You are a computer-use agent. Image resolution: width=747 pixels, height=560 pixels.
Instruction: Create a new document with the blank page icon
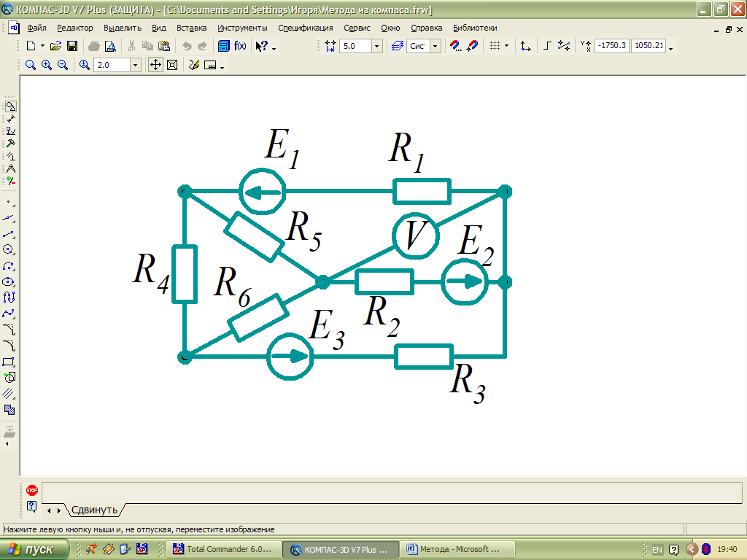(31, 46)
